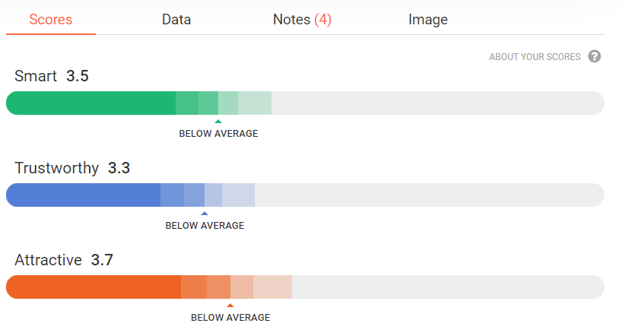This screenshot has width=644, height=336.
Task: Click the solid orange Attractive score bar
Action: click(x=94, y=287)
